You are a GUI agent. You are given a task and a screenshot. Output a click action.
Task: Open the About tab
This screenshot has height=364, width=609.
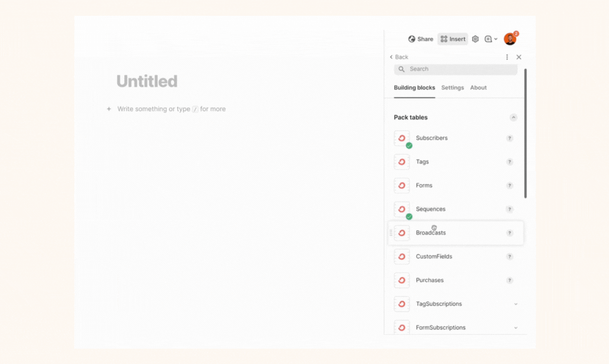pyautogui.click(x=478, y=88)
